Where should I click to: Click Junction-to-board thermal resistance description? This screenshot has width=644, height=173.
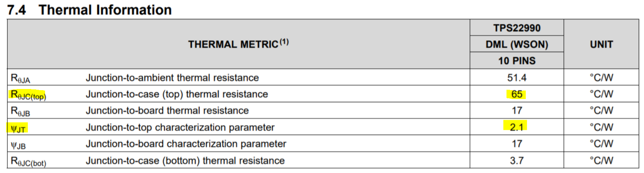pos(167,111)
